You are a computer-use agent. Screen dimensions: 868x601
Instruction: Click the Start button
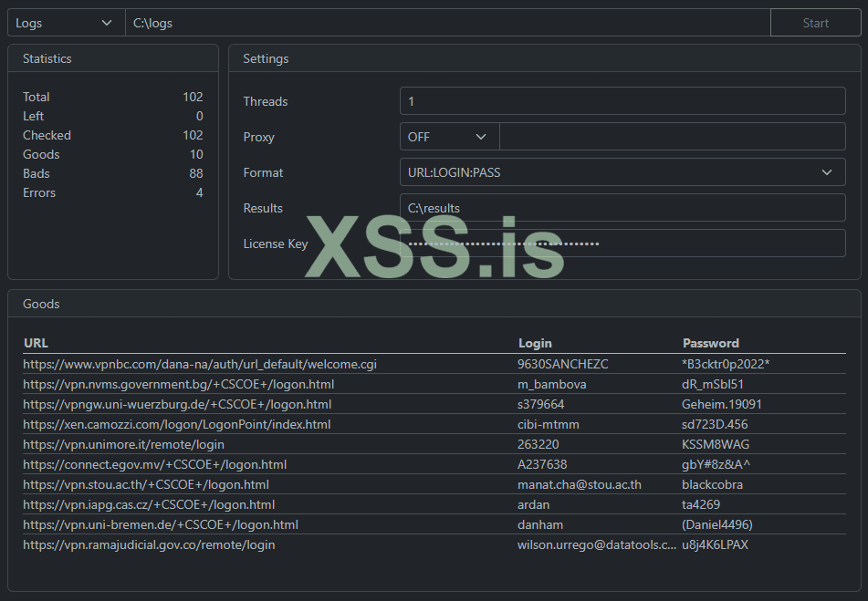(815, 22)
